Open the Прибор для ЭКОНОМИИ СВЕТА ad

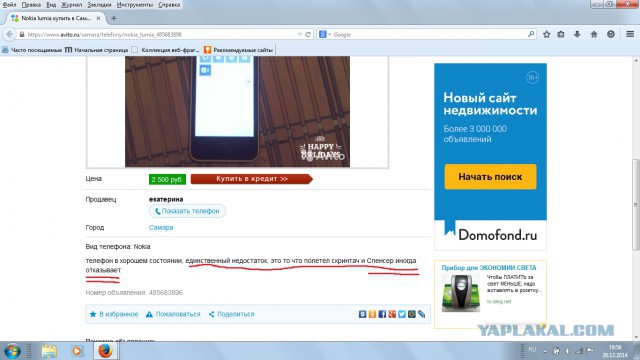[489, 268]
